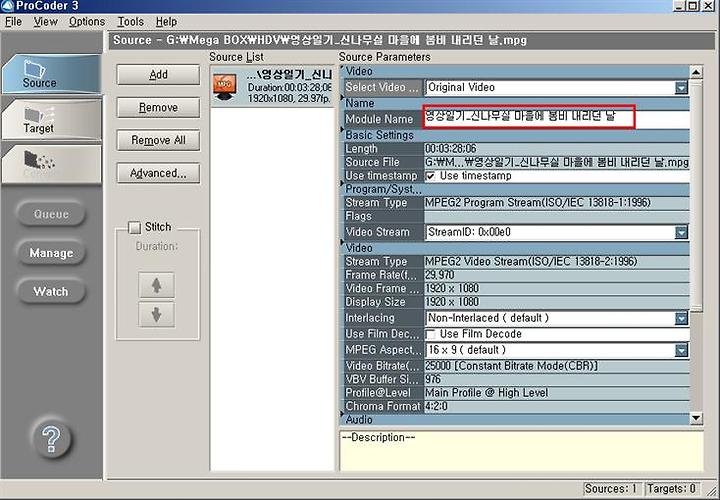Click the VBV Buffer Size value 976
Screen dimensions: 720x500
(433, 379)
